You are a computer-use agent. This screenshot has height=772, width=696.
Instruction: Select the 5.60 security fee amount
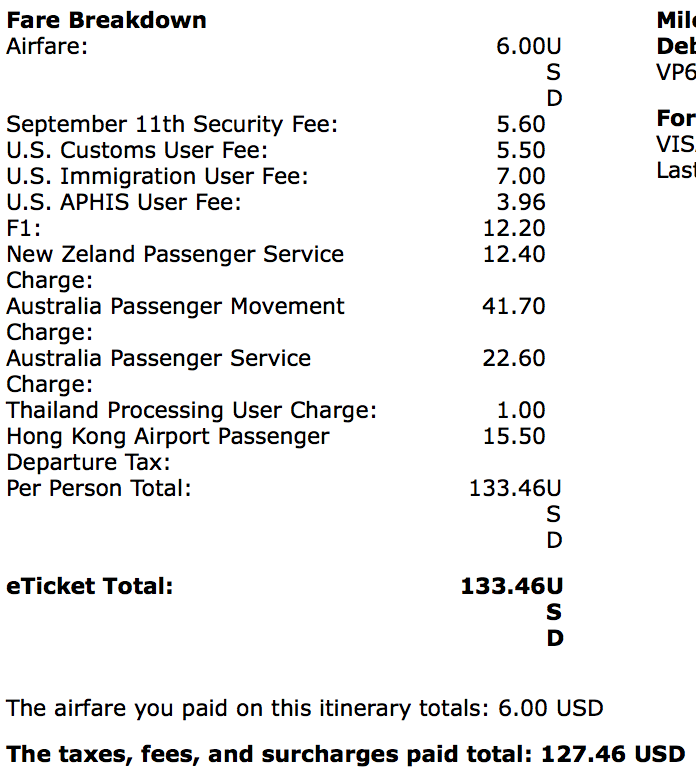[x=521, y=124]
